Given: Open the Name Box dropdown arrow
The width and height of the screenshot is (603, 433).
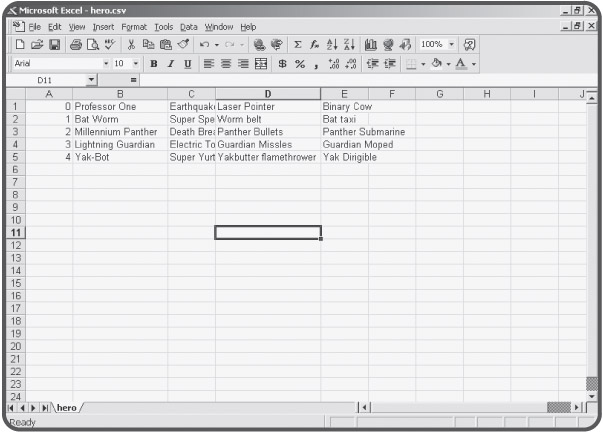Looking at the screenshot, I should point(92,79).
